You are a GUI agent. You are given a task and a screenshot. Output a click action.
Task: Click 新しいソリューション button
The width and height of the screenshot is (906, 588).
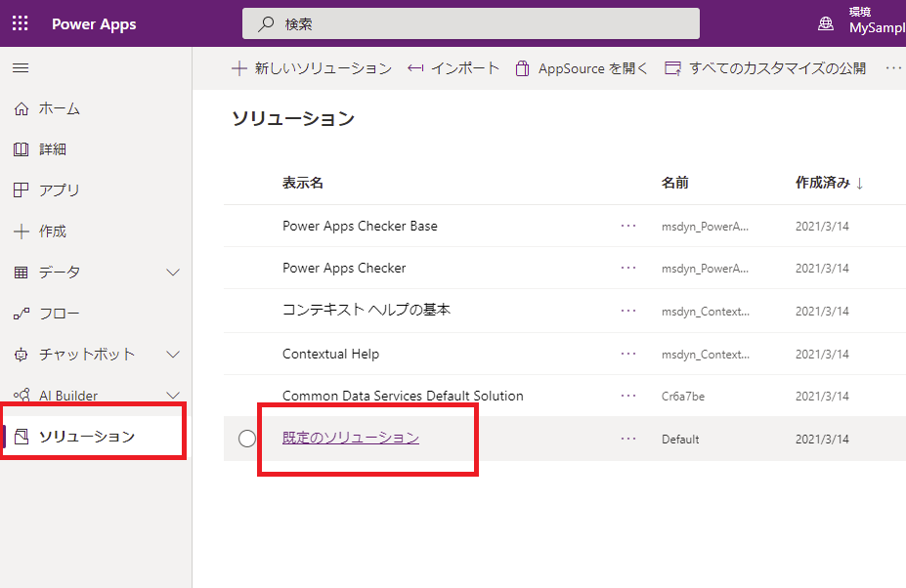pos(312,68)
